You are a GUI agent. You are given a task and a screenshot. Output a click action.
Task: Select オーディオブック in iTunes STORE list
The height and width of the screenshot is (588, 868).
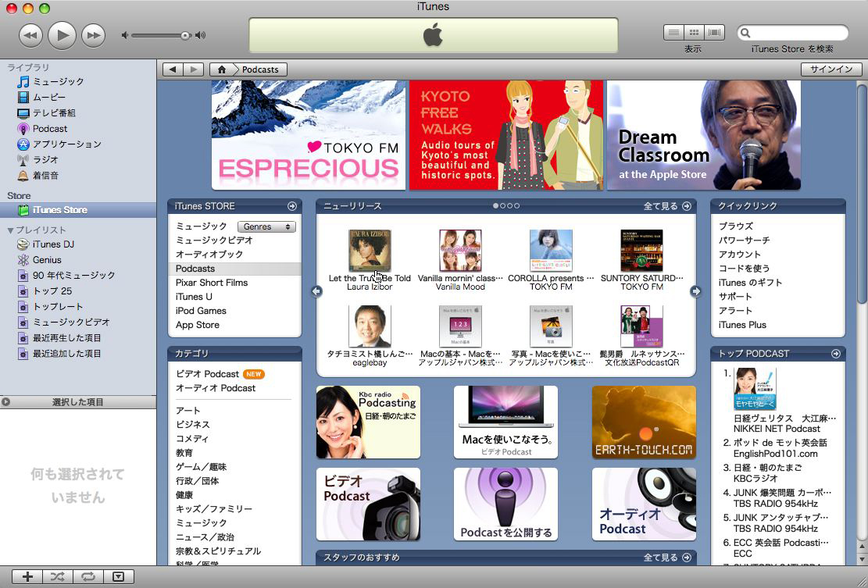[209, 255]
